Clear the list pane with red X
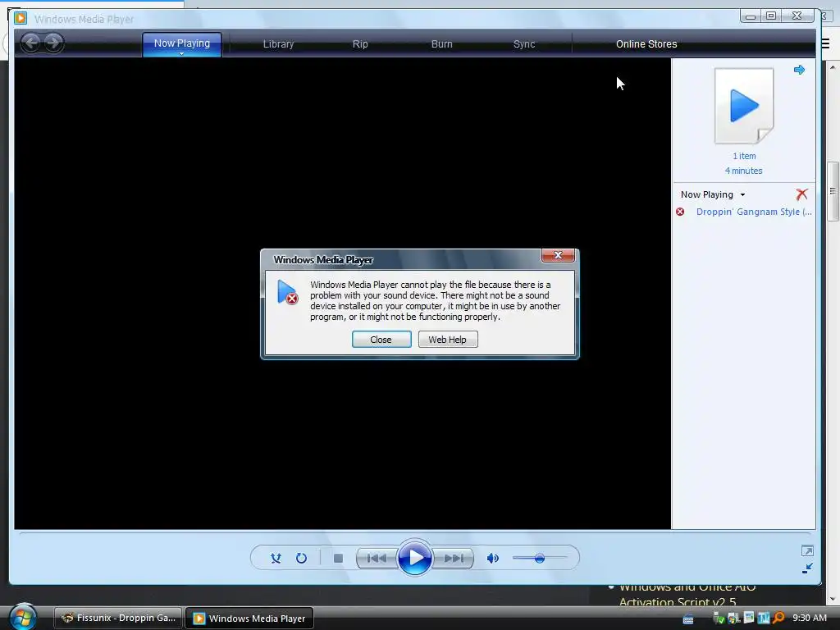This screenshot has height=630, width=840. (x=801, y=194)
